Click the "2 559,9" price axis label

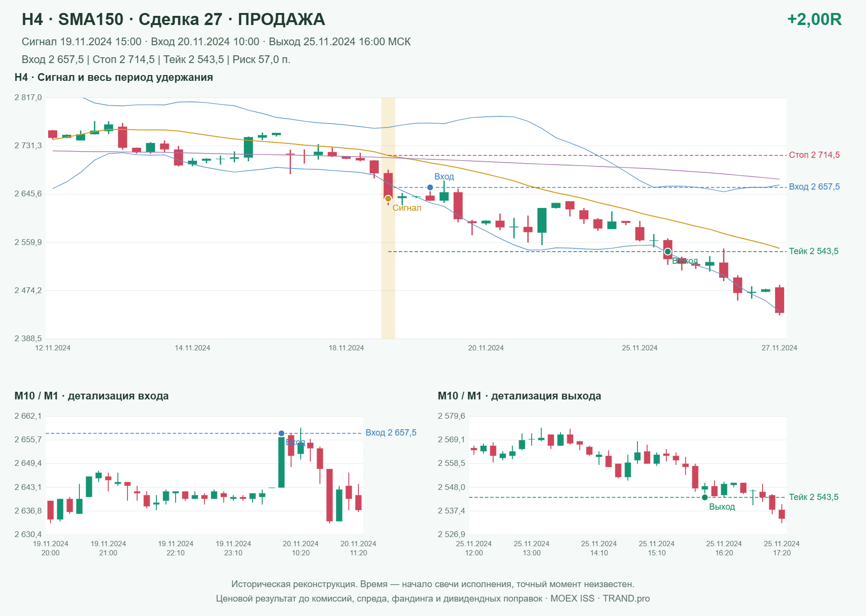(x=28, y=242)
